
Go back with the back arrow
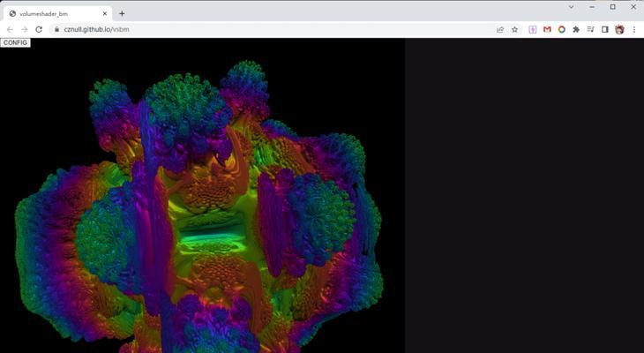coord(10,30)
